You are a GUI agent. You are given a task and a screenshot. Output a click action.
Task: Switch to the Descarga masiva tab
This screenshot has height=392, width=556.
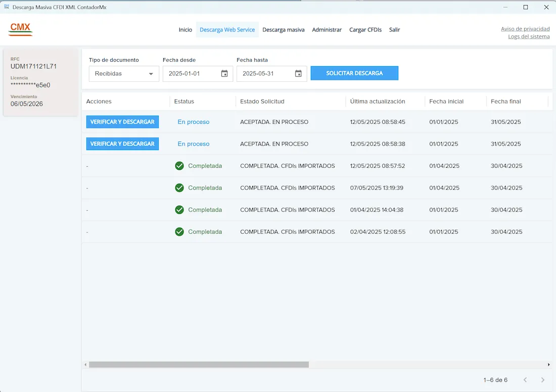(284, 30)
